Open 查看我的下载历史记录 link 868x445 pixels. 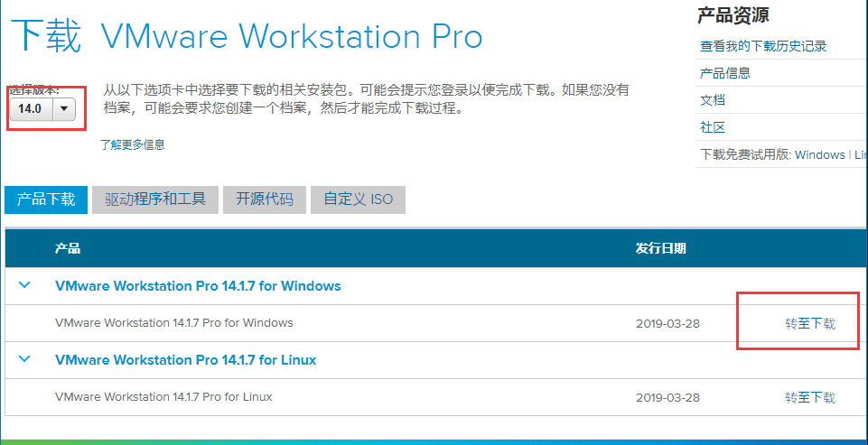tap(763, 46)
